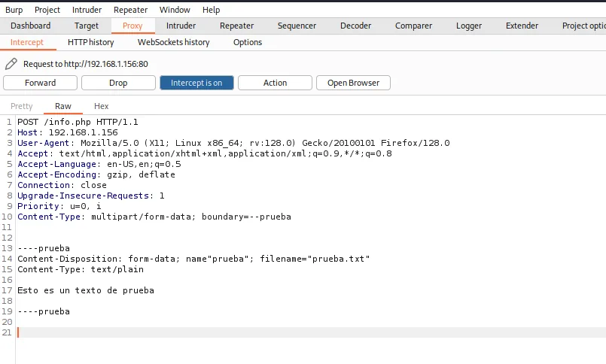Switch to Hex message view
The image size is (606, 364).
(x=102, y=106)
